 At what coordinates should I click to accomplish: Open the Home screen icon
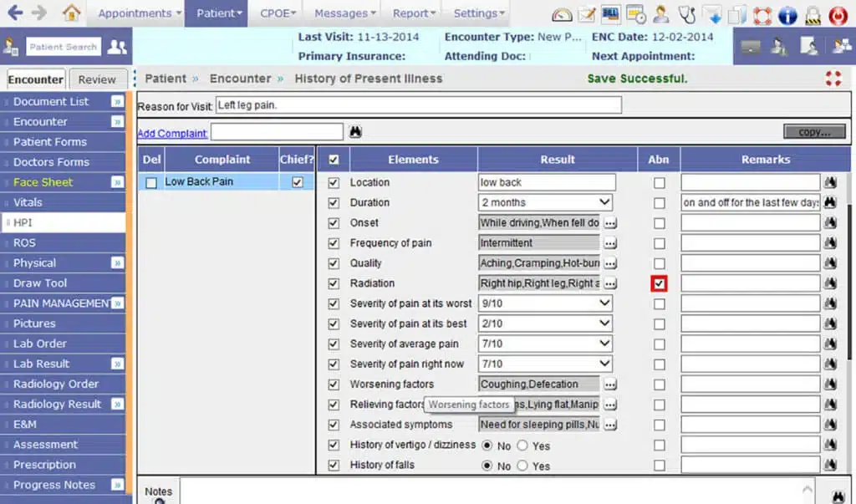click(x=71, y=13)
